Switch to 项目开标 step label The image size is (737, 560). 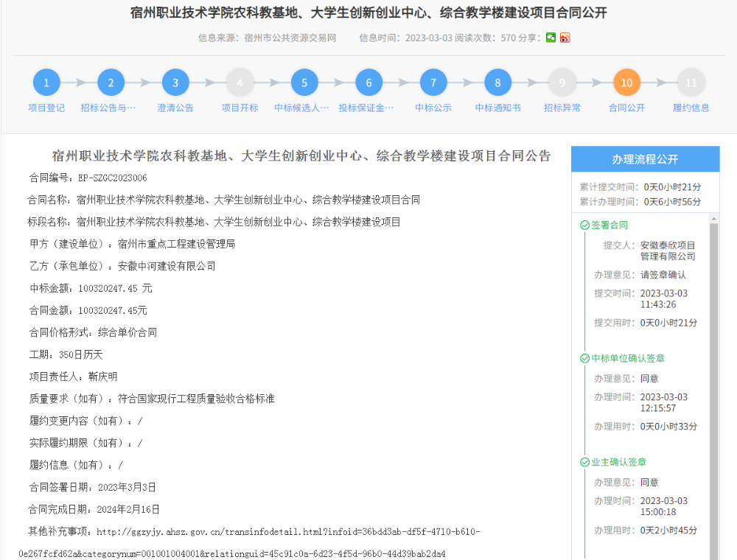(x=240, y=108)
